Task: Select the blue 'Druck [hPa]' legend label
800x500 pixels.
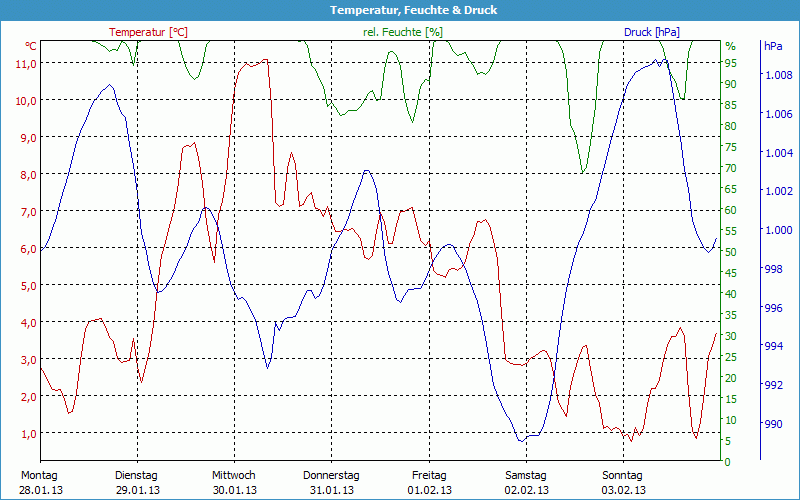Action: [652, 32]
